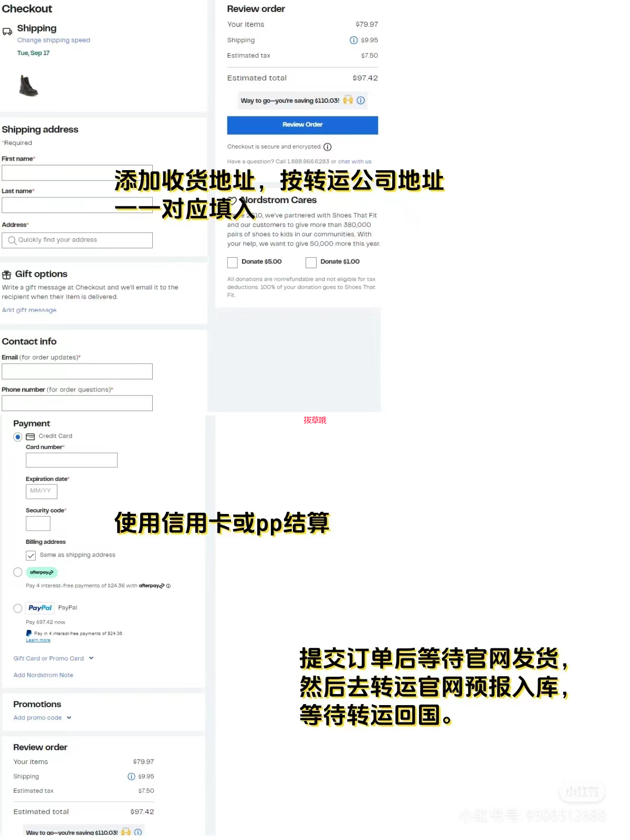Expand the Gift Card or Promo Card dropdown
This screenshot has width=630, height=840.
53,658
